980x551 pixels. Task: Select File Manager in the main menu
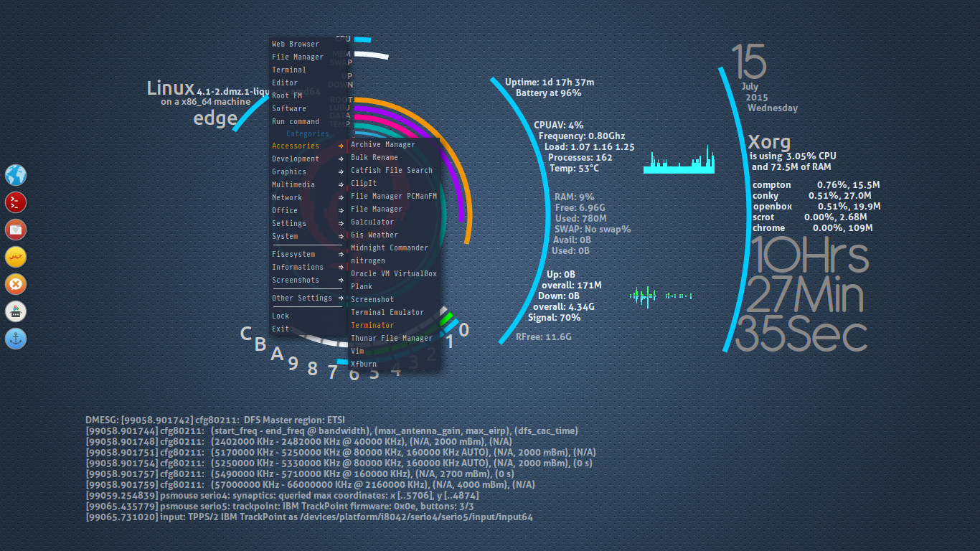coord(308,57)
